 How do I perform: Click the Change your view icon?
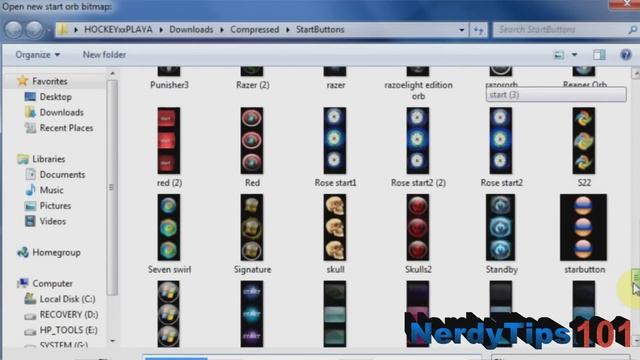coord(559,55)
